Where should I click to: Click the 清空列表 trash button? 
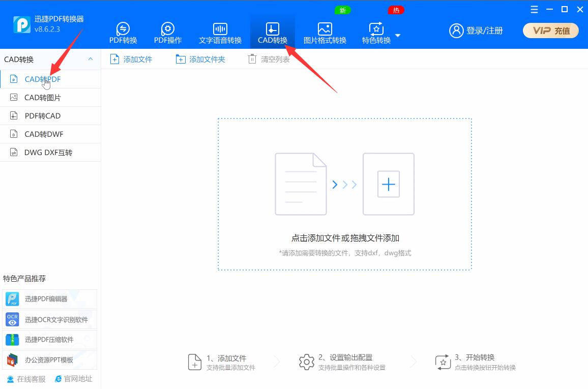pos(269,59)
